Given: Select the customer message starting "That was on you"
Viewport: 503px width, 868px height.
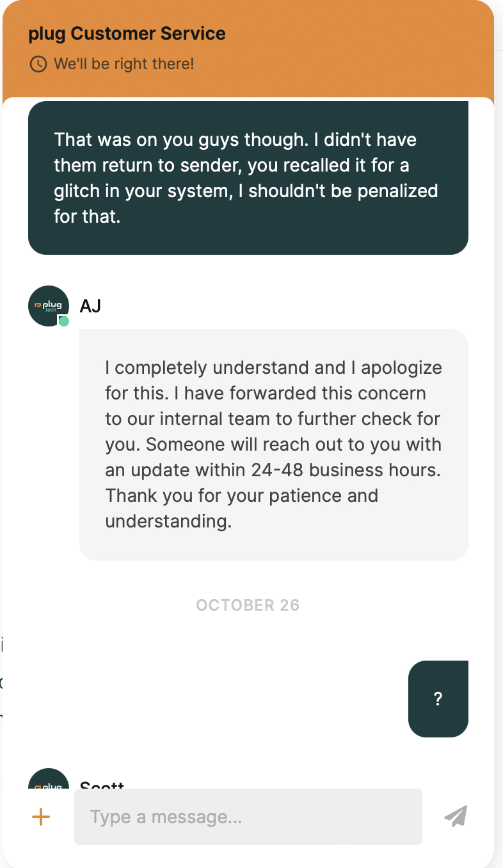Looking at the screenshot, I should tap(248, 178).
